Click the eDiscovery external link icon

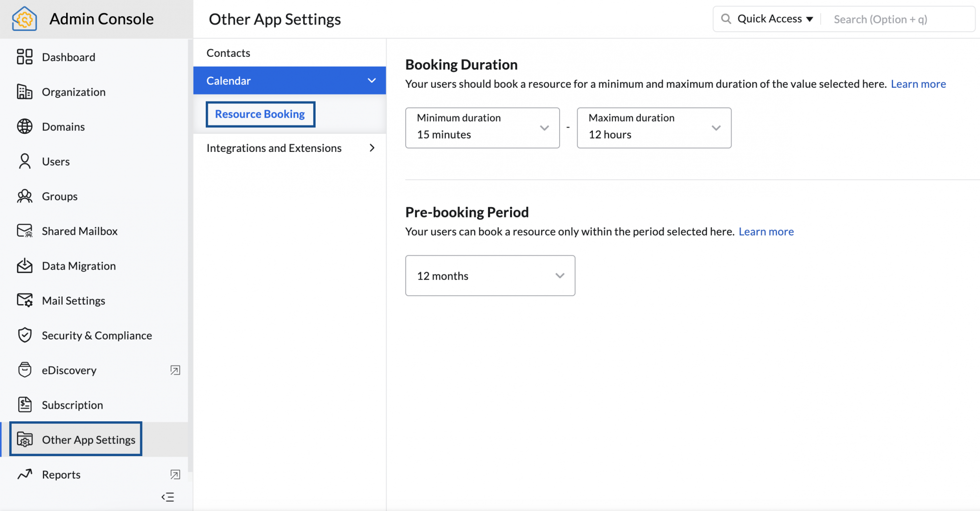(175, 370)
